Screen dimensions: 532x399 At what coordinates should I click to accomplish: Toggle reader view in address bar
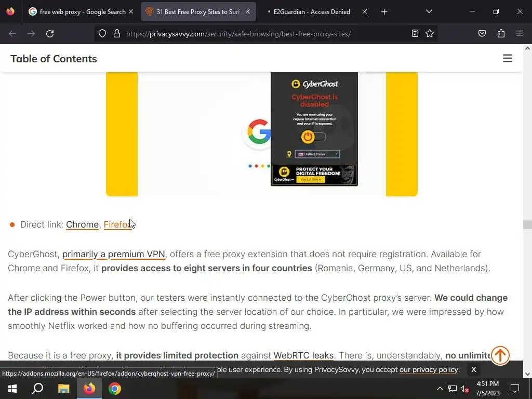[x=415, y=33]
